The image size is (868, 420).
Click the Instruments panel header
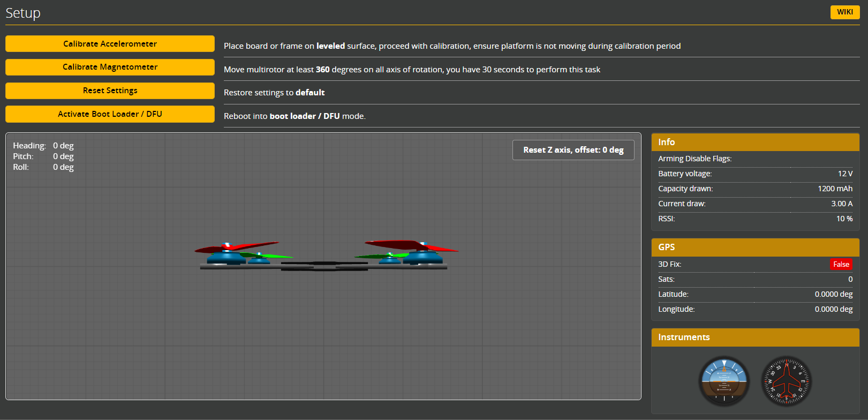(755, 337)
